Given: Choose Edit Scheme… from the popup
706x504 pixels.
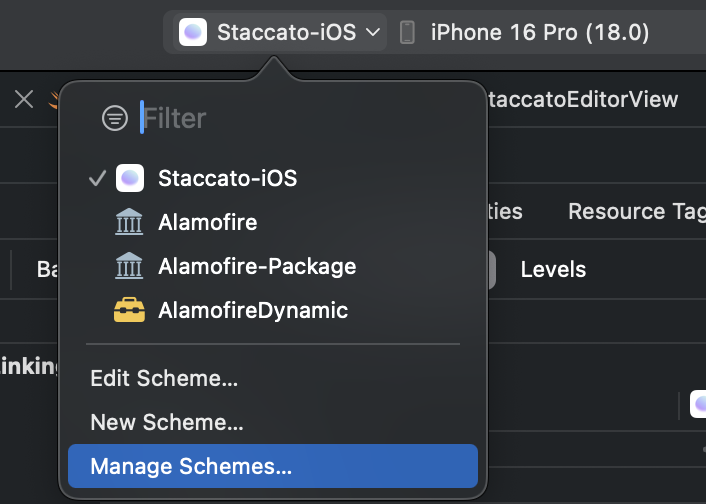Looking at the screenshot, I should [164, 379].
